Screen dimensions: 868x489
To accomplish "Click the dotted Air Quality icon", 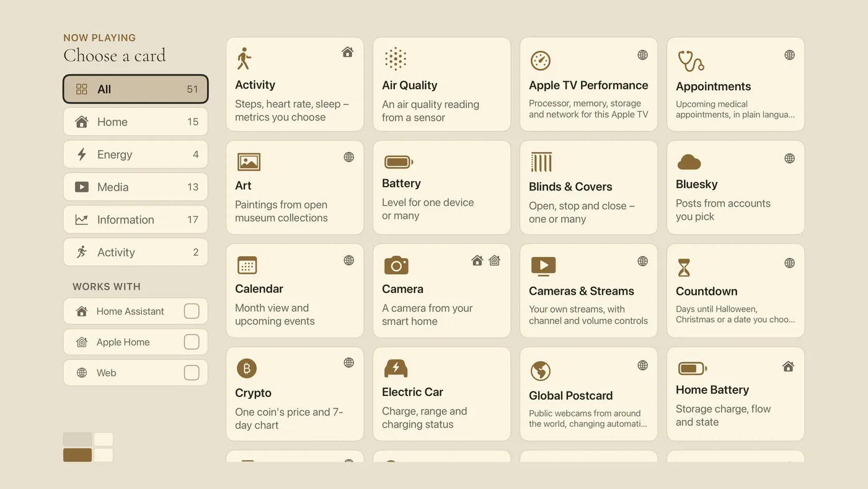I will [395, 59].
